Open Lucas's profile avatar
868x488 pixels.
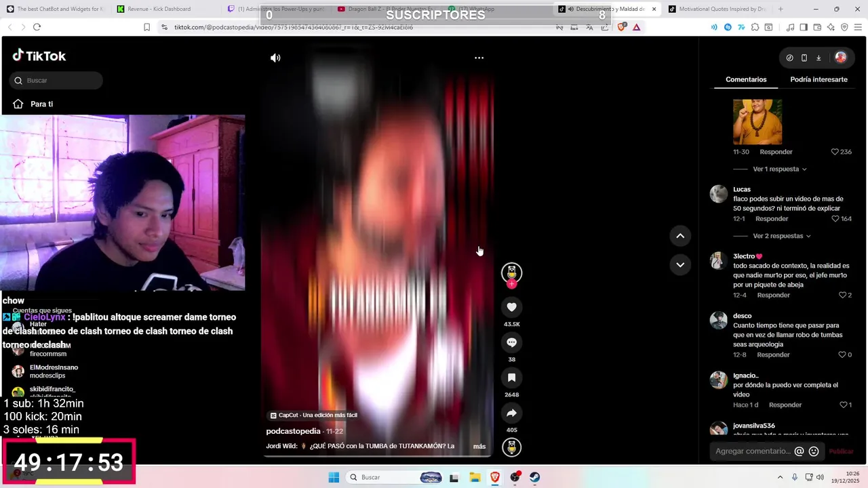[x=719, y=194]
